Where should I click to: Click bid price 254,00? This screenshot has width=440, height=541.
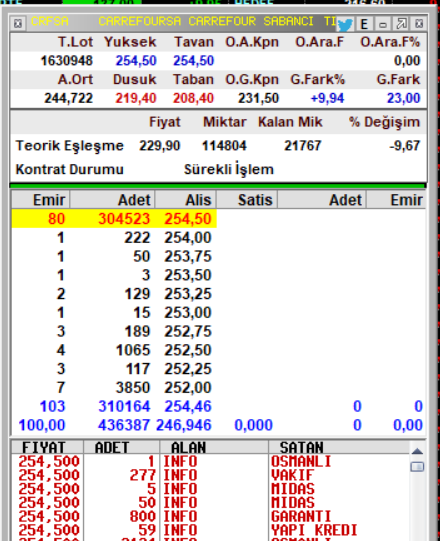187,238
